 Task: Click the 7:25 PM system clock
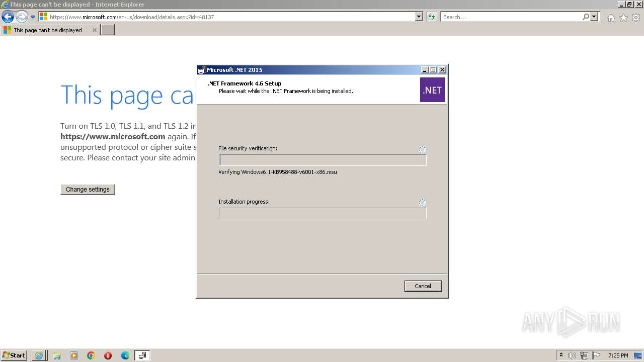[x=618, y=355]
